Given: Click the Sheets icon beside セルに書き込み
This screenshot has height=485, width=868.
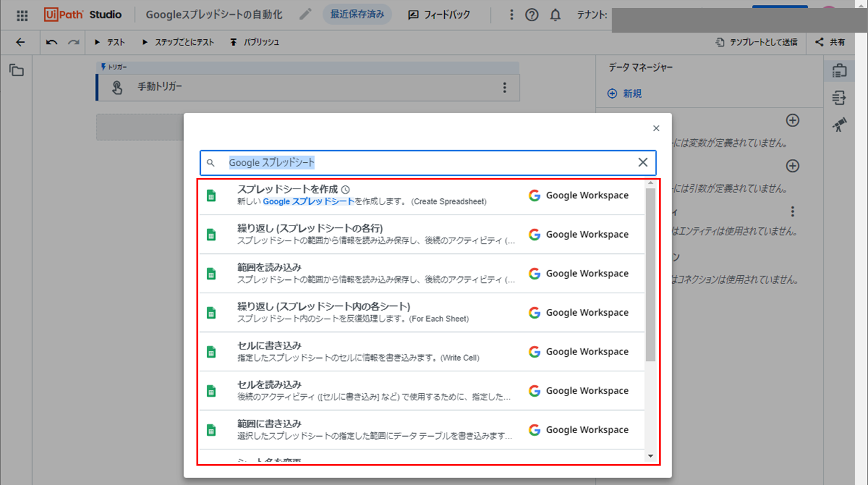Looking at the screenshot, I should (x=212, y=352).
